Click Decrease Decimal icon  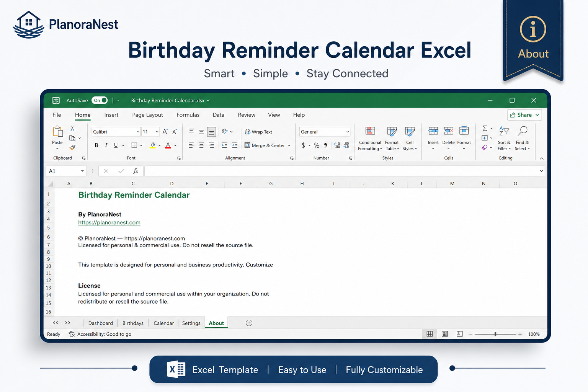point(346,145)
